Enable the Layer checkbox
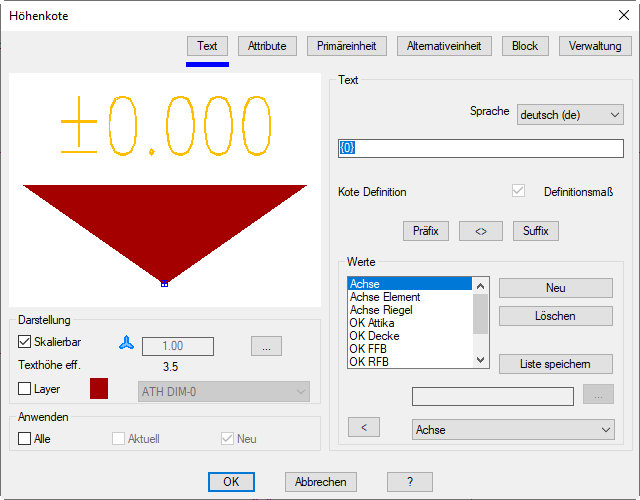Image resolution: width=640 pixels, height=500 pixels. 26,388
